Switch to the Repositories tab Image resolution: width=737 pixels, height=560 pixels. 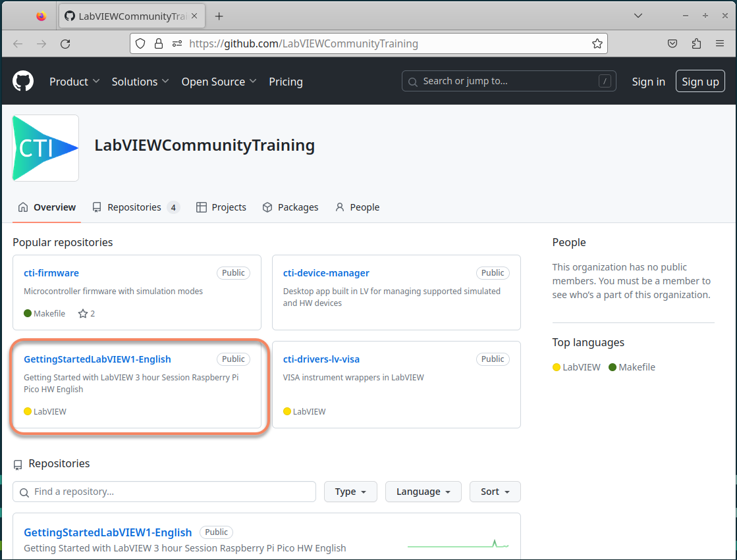point(136,207)
